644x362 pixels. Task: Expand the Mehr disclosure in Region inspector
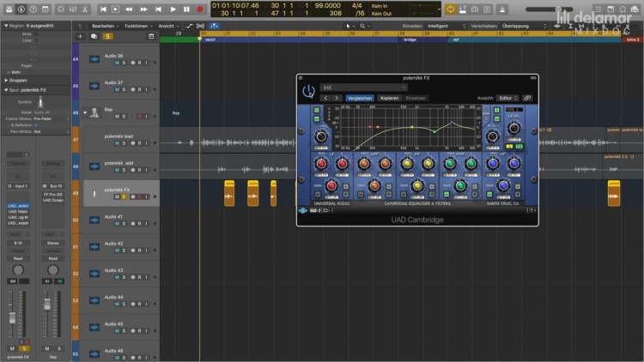[x=9, y=72]
